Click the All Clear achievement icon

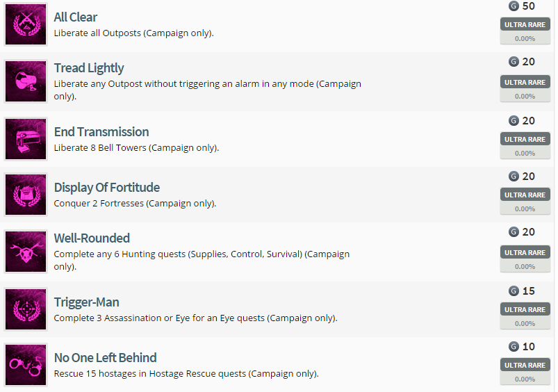pyautogui.click(x=26, y=24)
